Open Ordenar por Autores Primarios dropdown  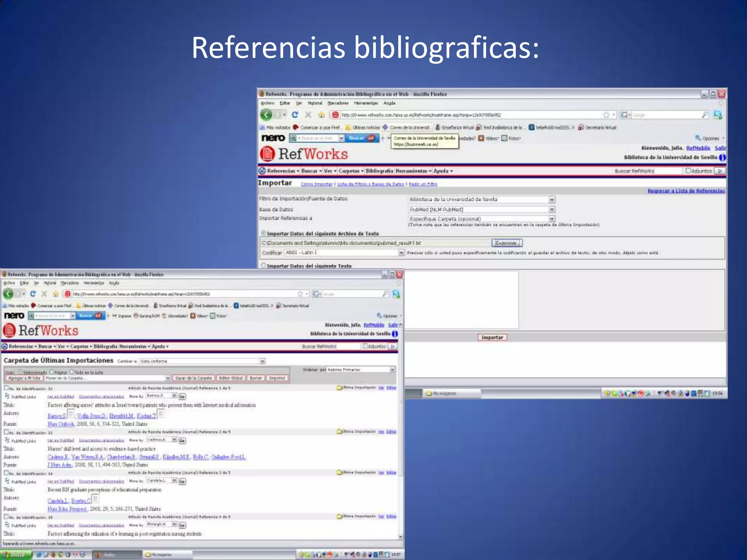[361, 370]
